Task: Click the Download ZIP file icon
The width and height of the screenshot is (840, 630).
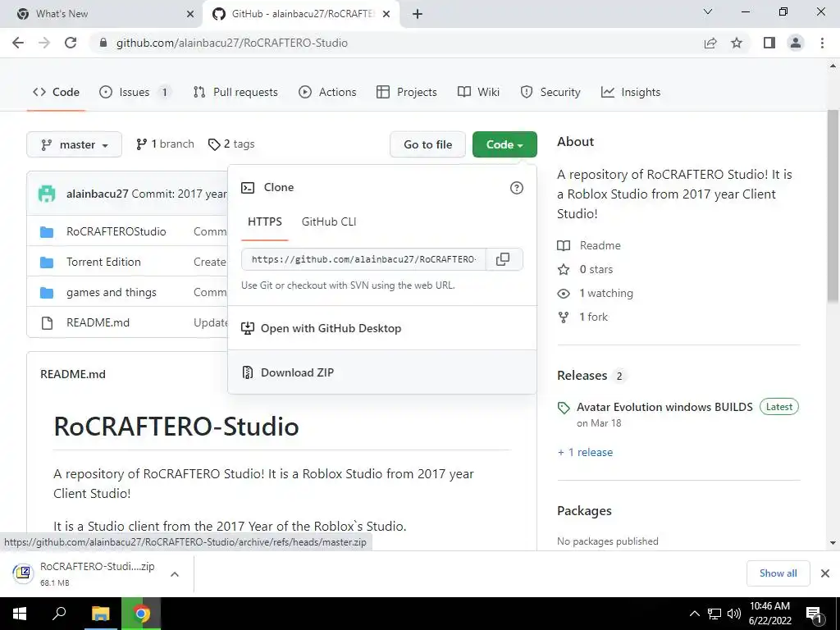Action: point(248,372)
